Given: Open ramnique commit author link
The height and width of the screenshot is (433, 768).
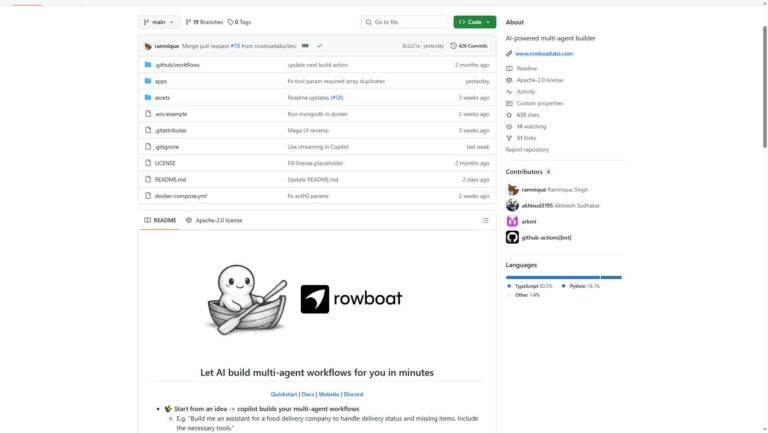Looking at the screenshot, I should 167,46.
